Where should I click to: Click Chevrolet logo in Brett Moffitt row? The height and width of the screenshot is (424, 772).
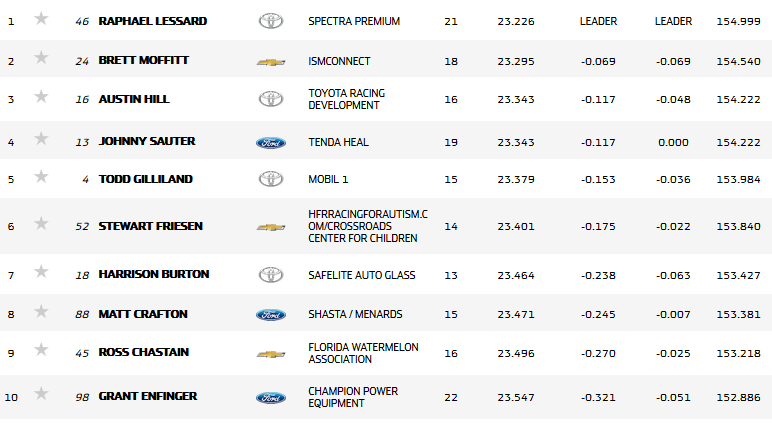270,62
